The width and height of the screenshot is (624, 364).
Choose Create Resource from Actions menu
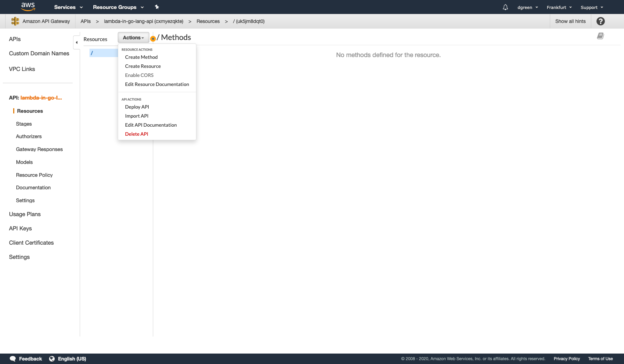(143, 66)
